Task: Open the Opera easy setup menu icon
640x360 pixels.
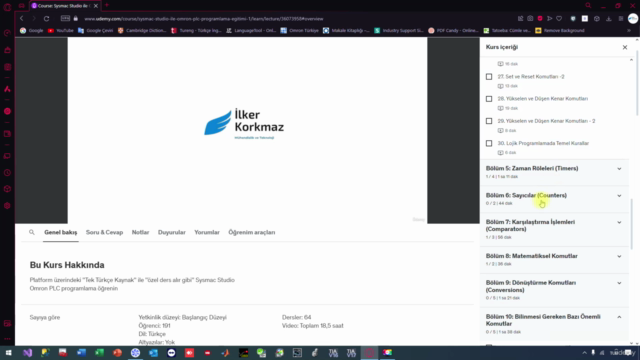Action: 621,19
